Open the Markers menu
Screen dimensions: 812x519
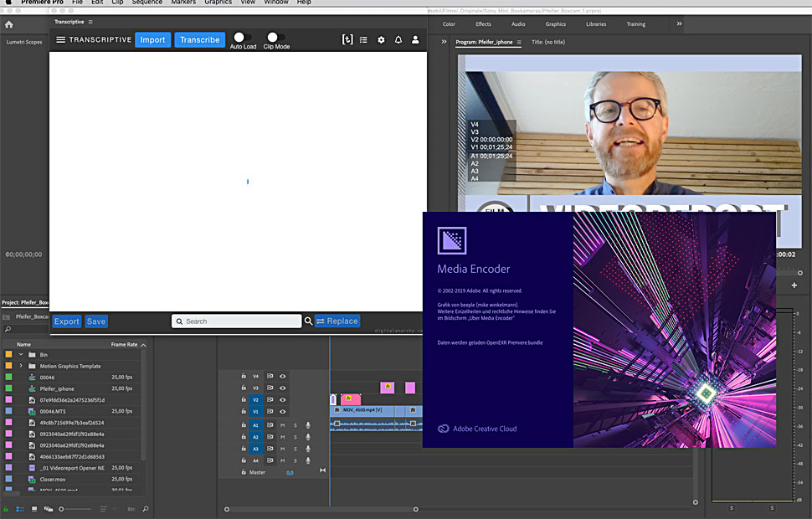(183, 3)
